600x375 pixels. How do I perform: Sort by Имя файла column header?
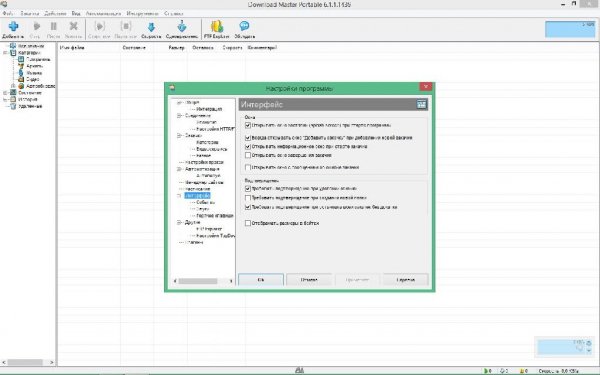(72, 48)
